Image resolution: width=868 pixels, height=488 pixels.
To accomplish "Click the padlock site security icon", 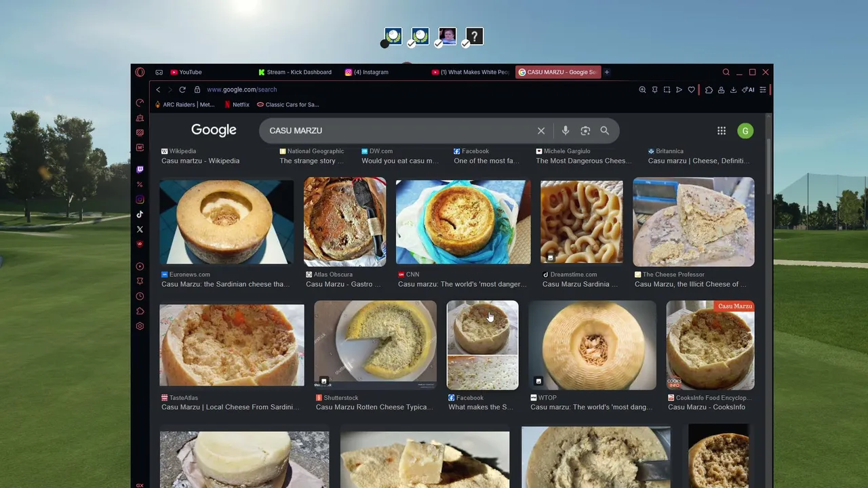I will 197,89.
